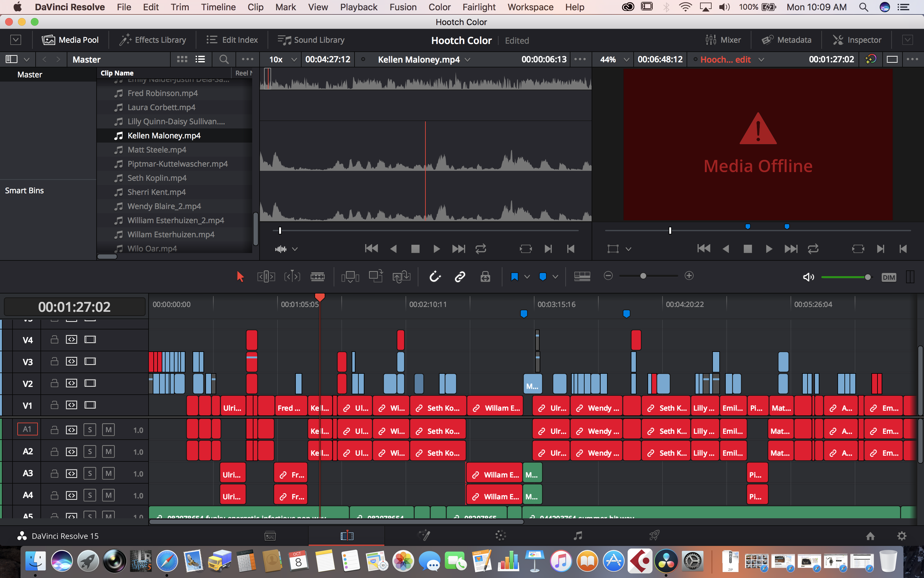Open the Mixer panel

723,40
